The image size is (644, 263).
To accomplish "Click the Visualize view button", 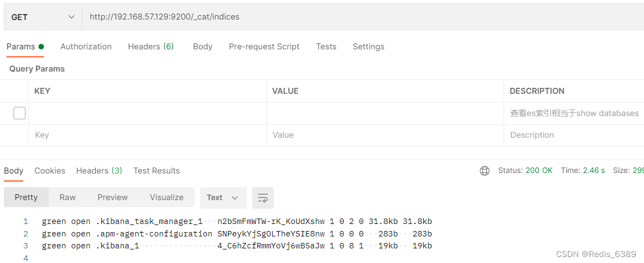I will click(166, 197).
